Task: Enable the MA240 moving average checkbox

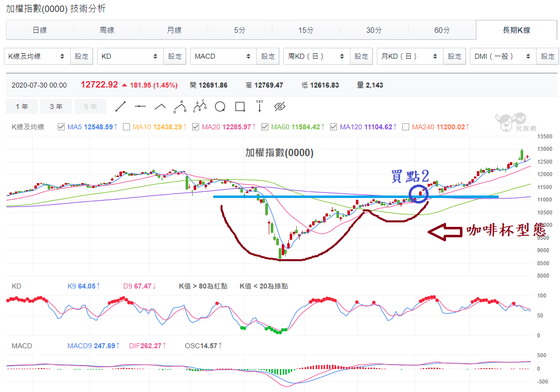Action: click(405, 127)
